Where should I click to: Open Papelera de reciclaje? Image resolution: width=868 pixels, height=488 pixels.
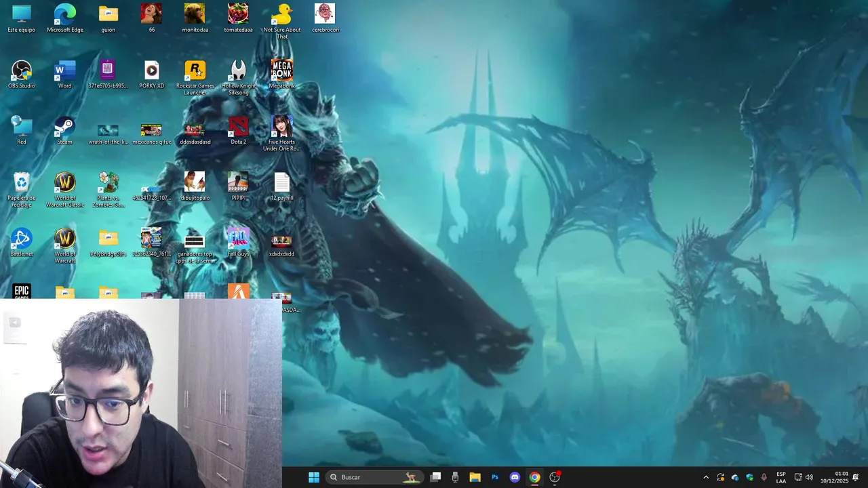tap(22, 190)
